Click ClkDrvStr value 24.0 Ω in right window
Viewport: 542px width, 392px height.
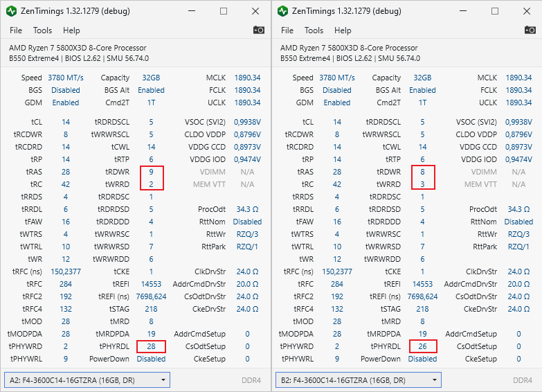coord(519,271)
